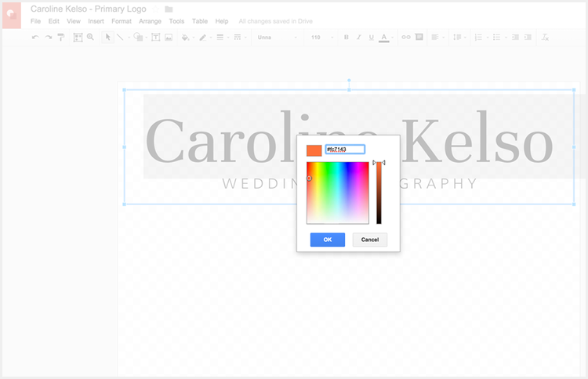Click the orange preview color swatch
This screenshot has height=379, width=588.
tap(314, 150)
